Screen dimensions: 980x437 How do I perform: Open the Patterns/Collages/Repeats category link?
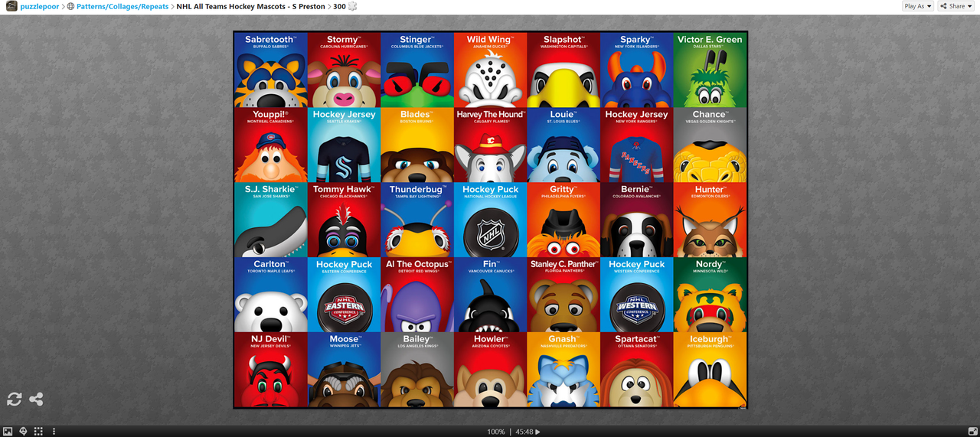tap(122, 6)
